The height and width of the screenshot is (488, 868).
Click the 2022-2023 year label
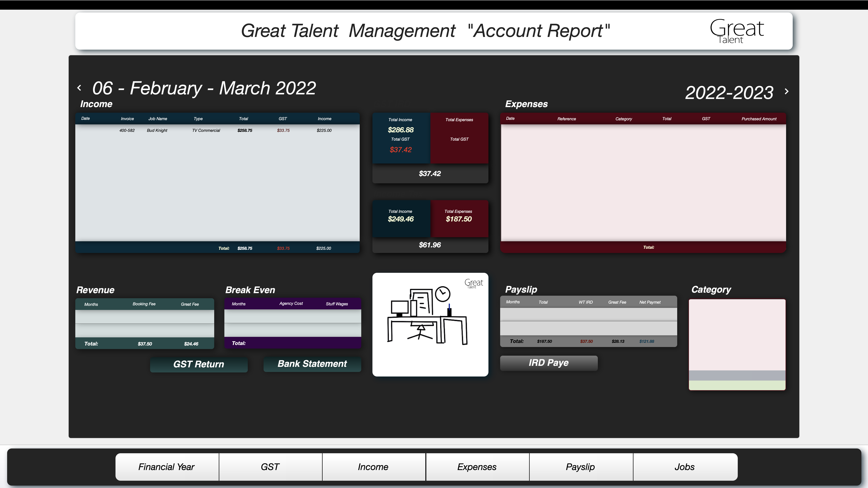(x=729, y=93)
